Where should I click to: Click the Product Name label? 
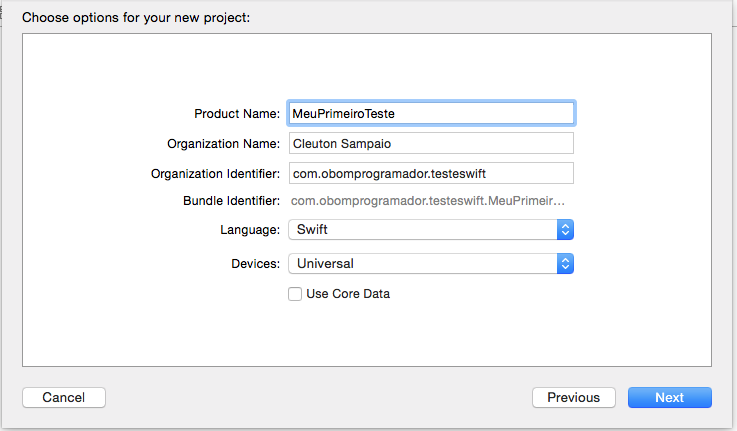(237, 114)
